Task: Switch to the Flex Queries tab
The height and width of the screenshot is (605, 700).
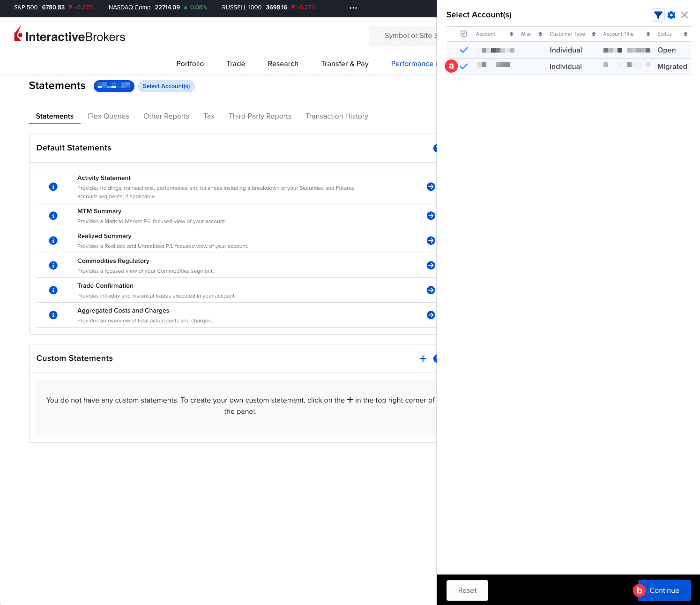Action: (x=108, y=116)
